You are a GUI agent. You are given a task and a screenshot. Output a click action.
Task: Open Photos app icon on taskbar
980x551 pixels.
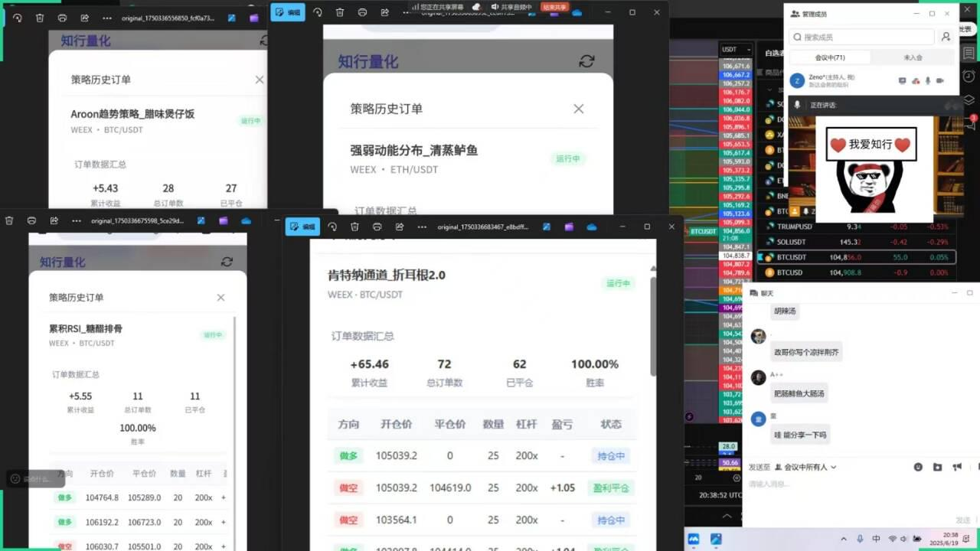716,539
